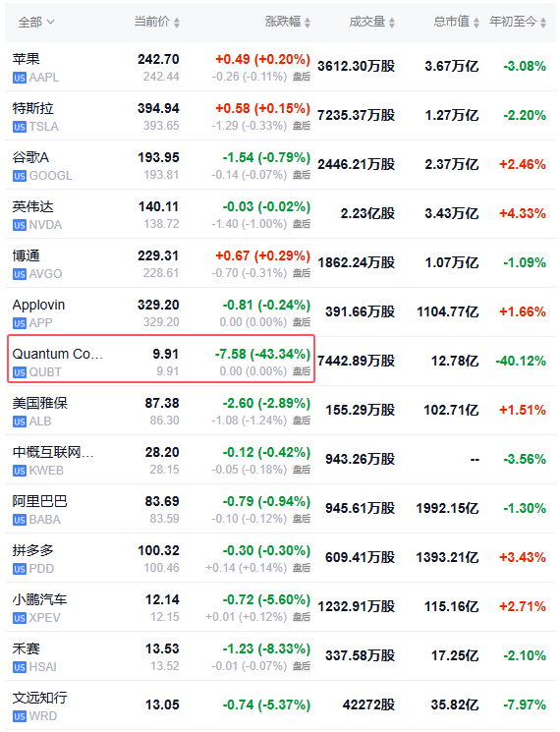The height and width of the screenshot is (732, 560).
Task: Click the US badge beside TSLA
Action: coord(19,127)
